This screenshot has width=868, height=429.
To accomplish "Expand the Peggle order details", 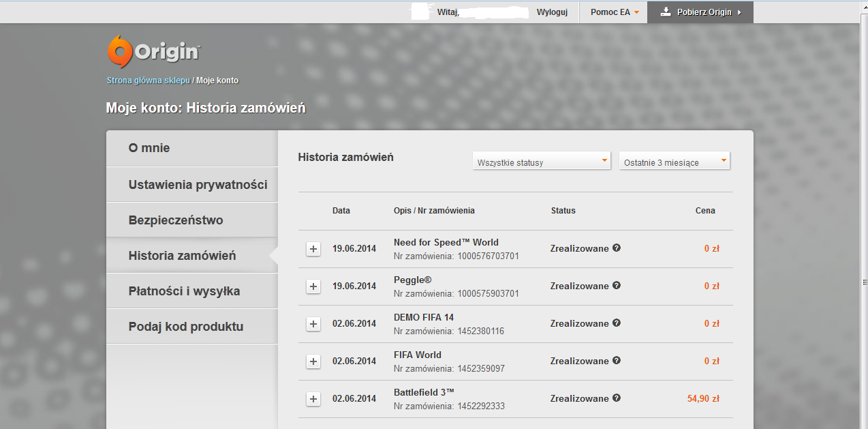I will (x=313, y=286).
